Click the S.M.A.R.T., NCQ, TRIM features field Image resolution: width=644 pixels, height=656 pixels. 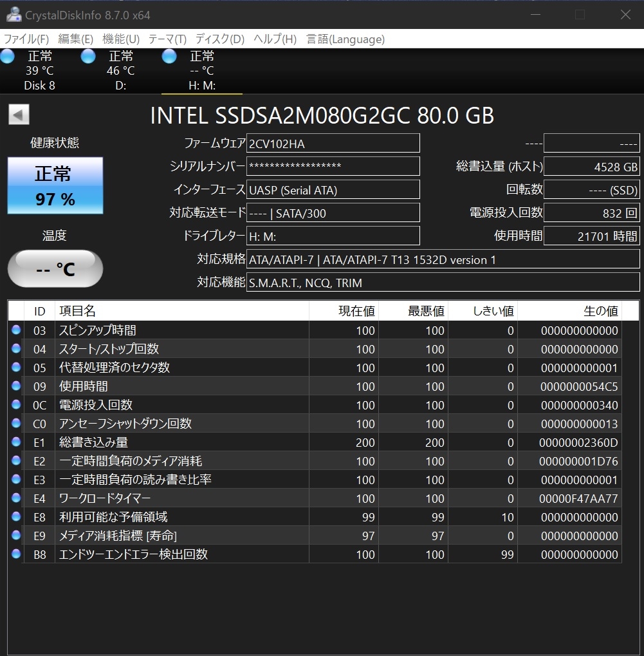[443, 283]
